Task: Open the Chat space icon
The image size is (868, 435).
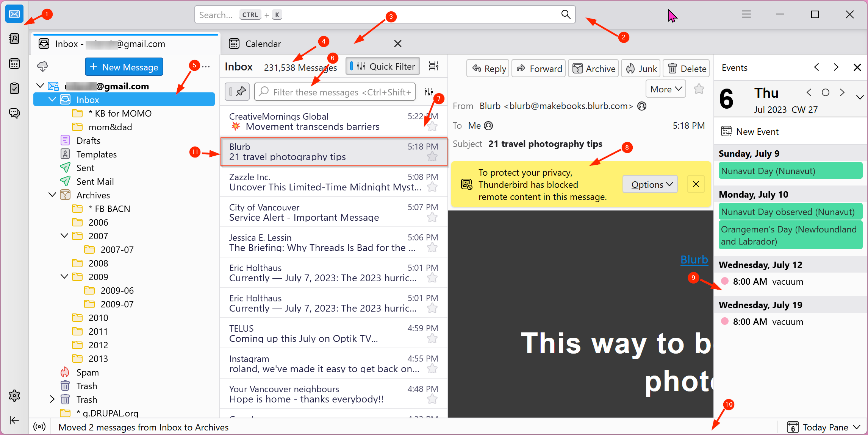Action: [14, 113]
